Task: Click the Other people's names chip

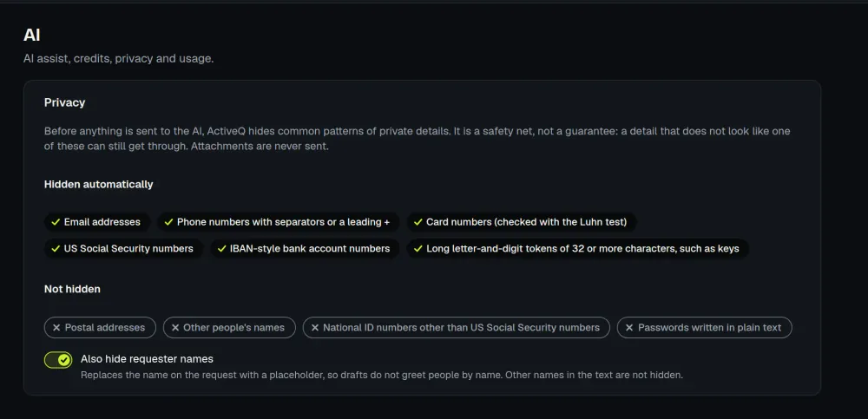Action: [x=229, y=328]
